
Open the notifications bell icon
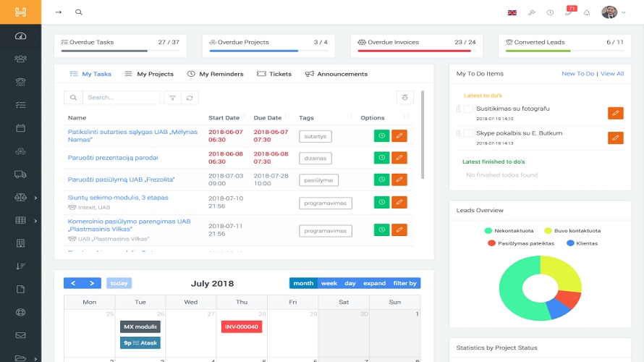(x=587, y=12)
